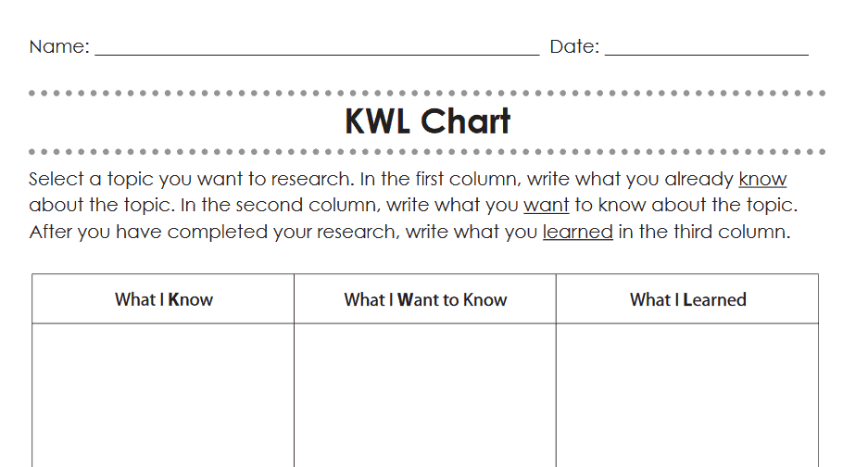The width and height of the screenshot is (868, 467).
Task: Click the dotted divider above the title
Action: (427, 93)
